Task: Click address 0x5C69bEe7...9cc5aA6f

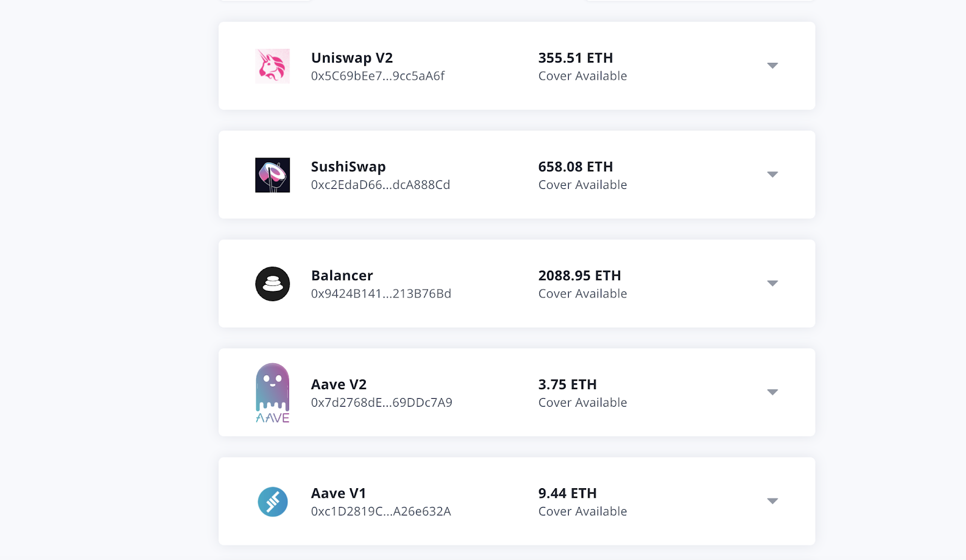Action: pyautogui.click(x=378, y=76)
